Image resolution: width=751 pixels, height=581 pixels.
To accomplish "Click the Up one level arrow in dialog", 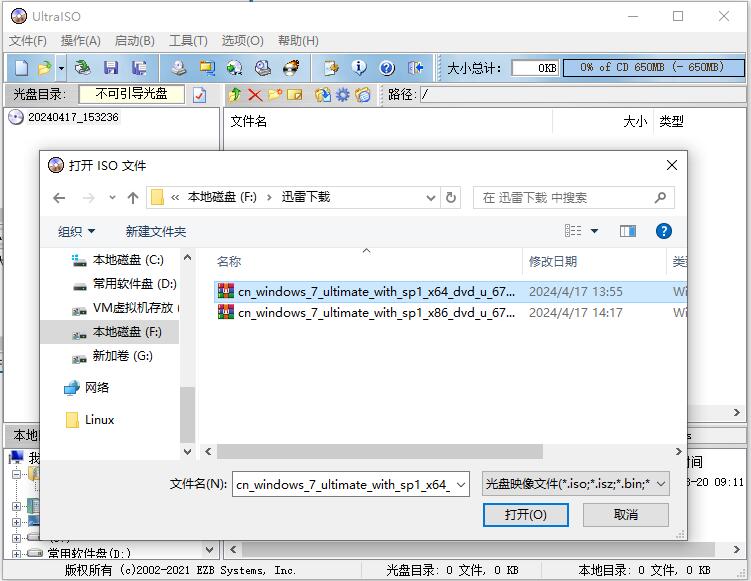I will pos(133,198).
